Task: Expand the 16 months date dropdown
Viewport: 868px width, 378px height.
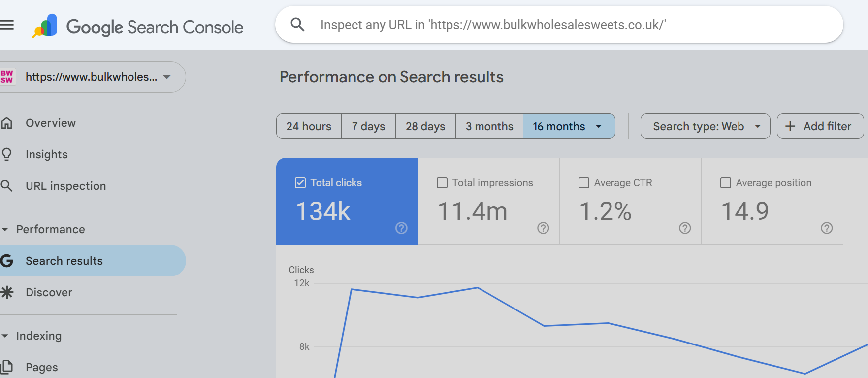Action: tap(599, 126)
